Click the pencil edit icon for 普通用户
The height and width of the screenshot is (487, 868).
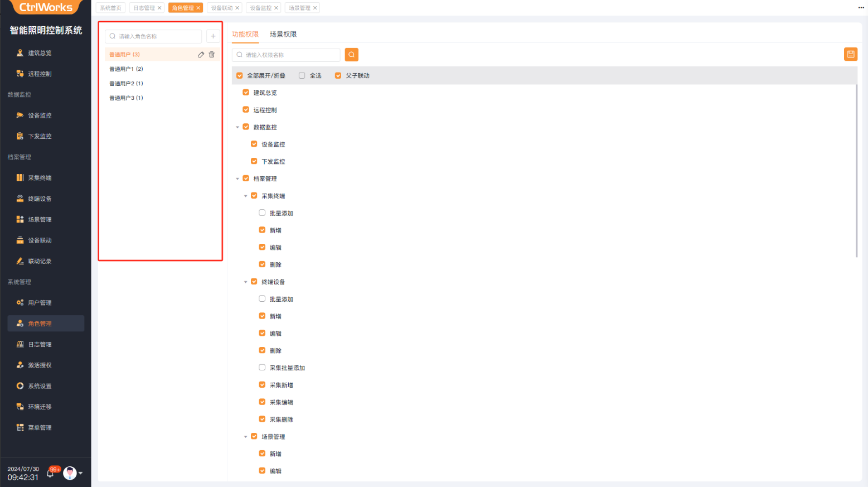(201, 55)
